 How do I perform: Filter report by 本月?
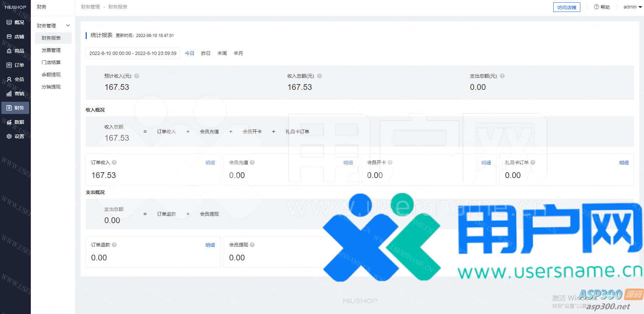click(238, 53)
